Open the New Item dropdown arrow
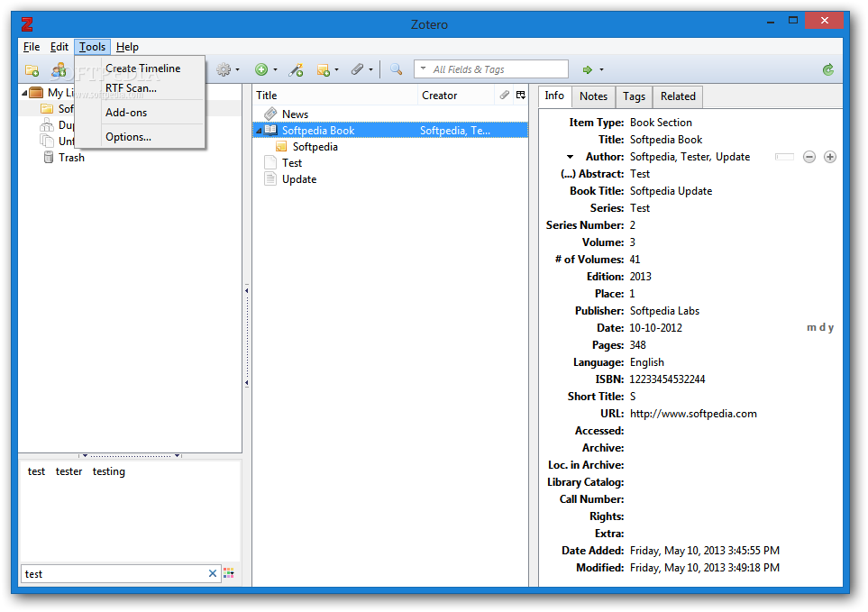The width and height of the screenshot is (868, 612). [x=275, y=69]
